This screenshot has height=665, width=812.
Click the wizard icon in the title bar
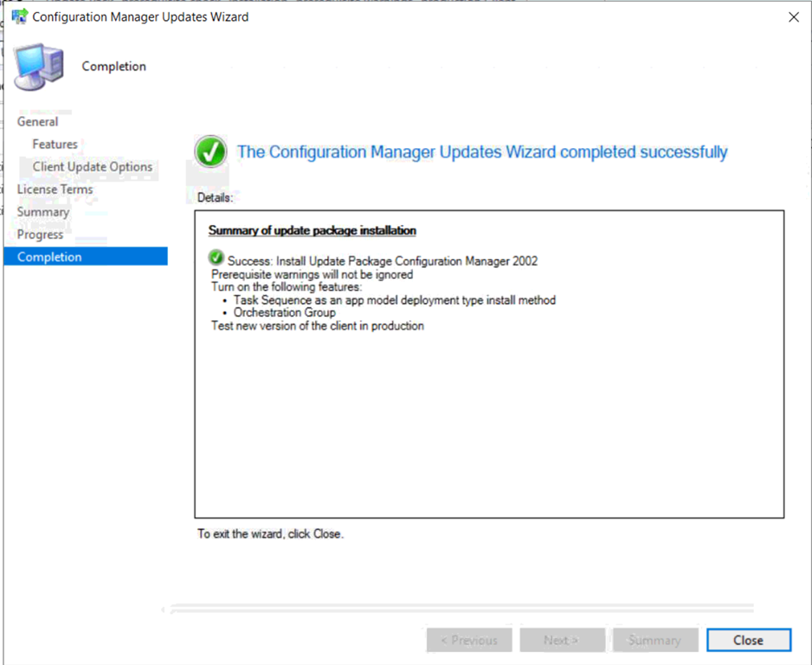[18, 16]
